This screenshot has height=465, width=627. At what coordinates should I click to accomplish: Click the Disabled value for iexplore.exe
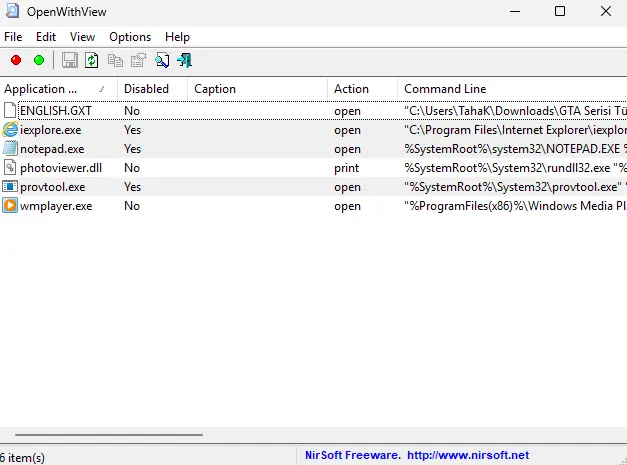(132, 130)
